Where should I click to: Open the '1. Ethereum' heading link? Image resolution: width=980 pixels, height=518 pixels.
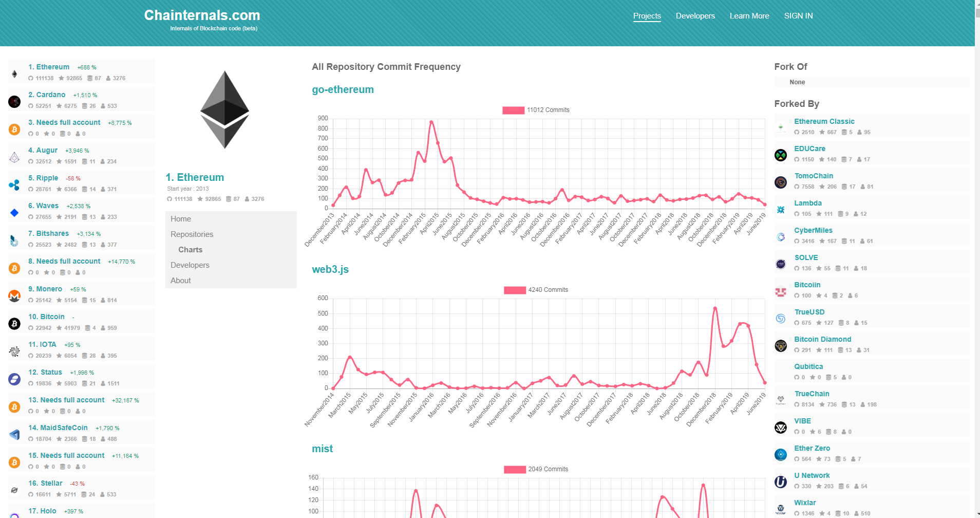click(x=195, y=177)
